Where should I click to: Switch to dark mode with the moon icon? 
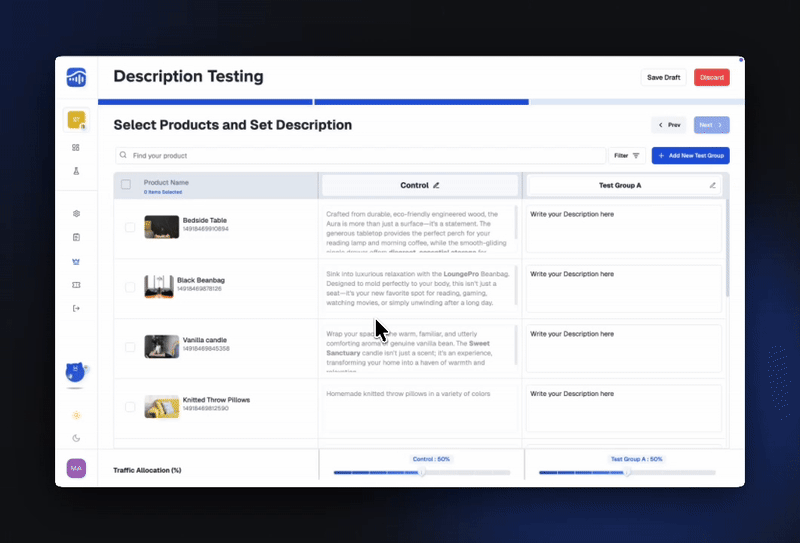tap(76, 438)
